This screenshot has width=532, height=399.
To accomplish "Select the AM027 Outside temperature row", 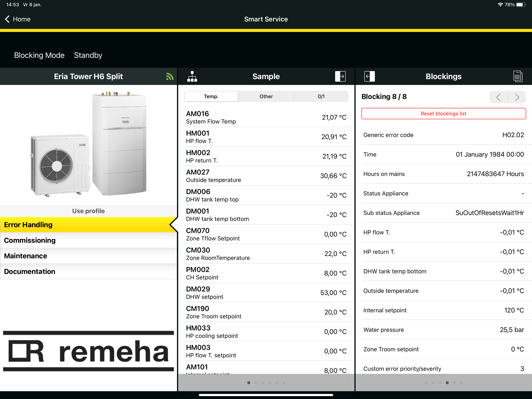I will click(266, 176).
